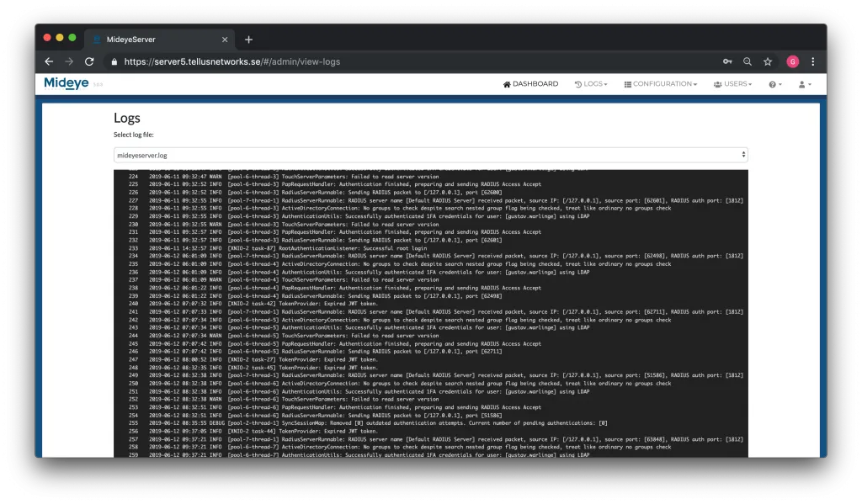Expand the Configuration dropdown
862x504 pixels.
click(x=695, y=83)
